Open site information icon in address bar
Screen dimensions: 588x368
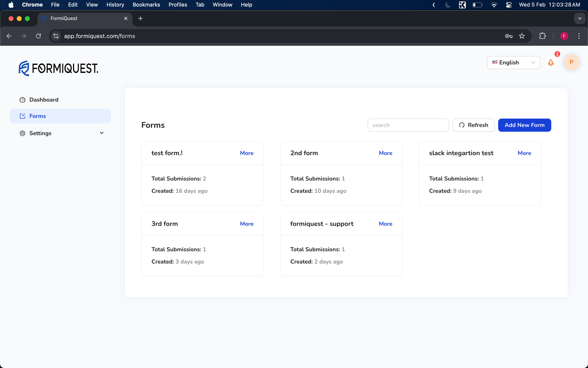(56, 36)
